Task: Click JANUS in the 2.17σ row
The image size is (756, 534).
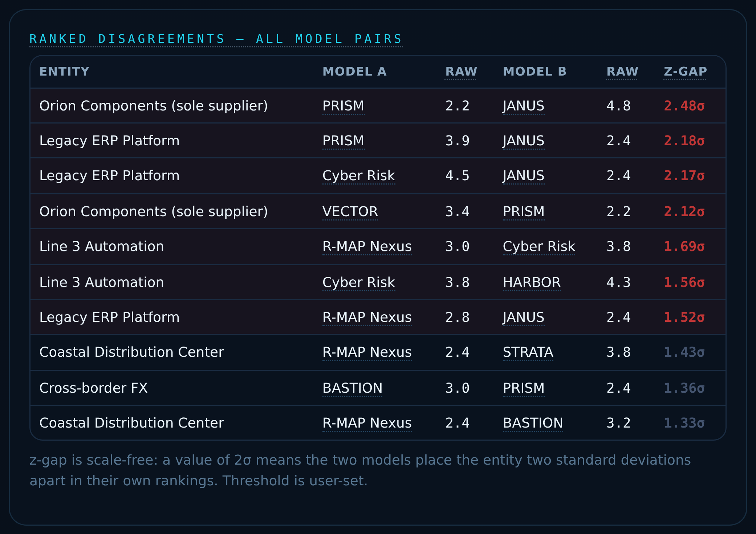Action: coord(523,176)
